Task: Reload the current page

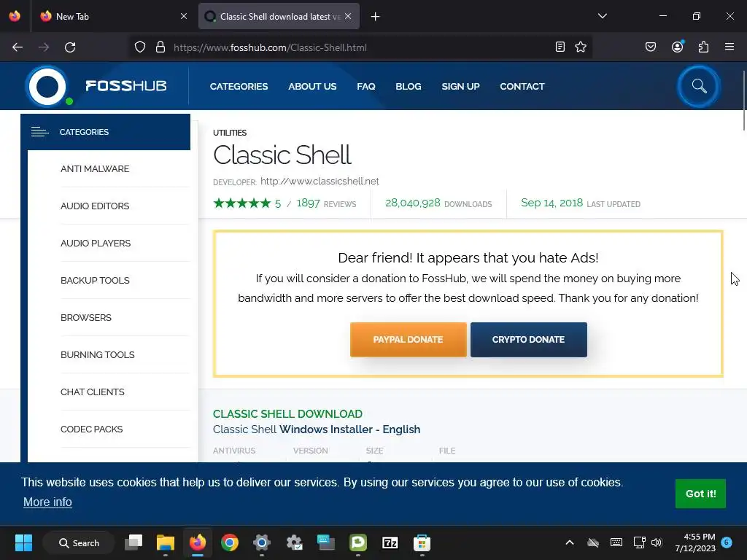Action: pyautogui.click(x=70, y=47)
